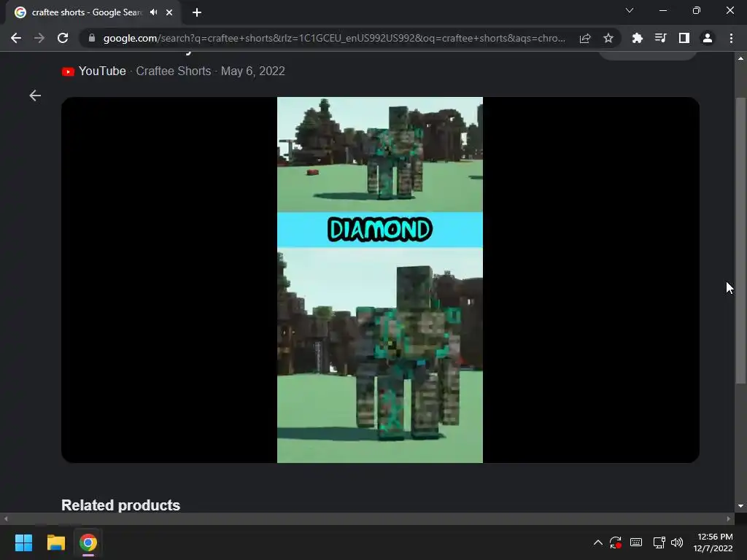
Task: Open a new tab with the plus button
Action: (x=197, y=12)
